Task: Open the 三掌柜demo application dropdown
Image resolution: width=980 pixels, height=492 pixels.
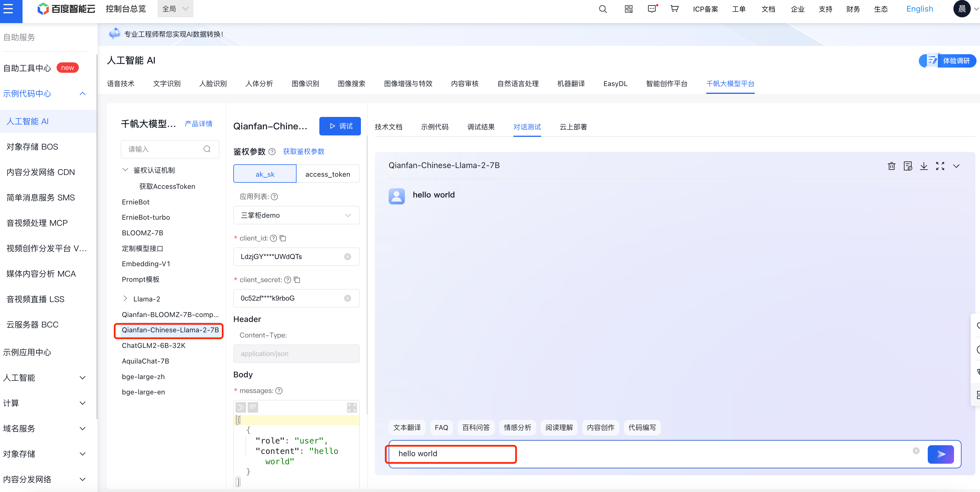Action: pyautogui.click(x=296, y=215)
